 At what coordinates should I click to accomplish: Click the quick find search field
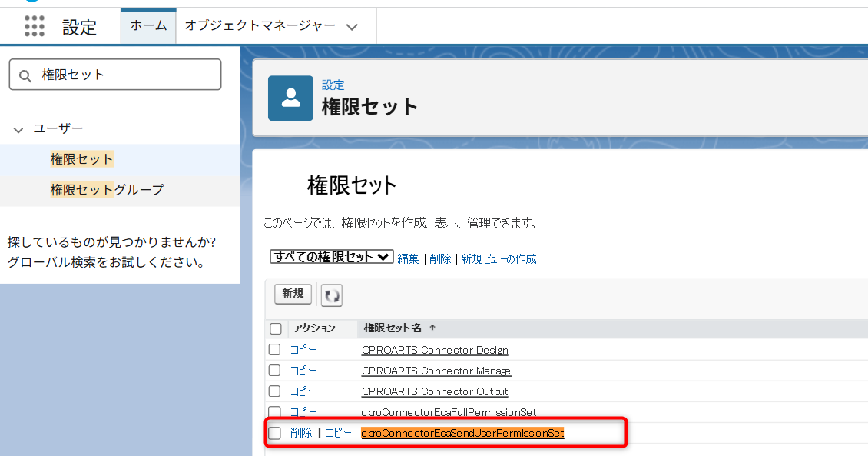(115, 75)
